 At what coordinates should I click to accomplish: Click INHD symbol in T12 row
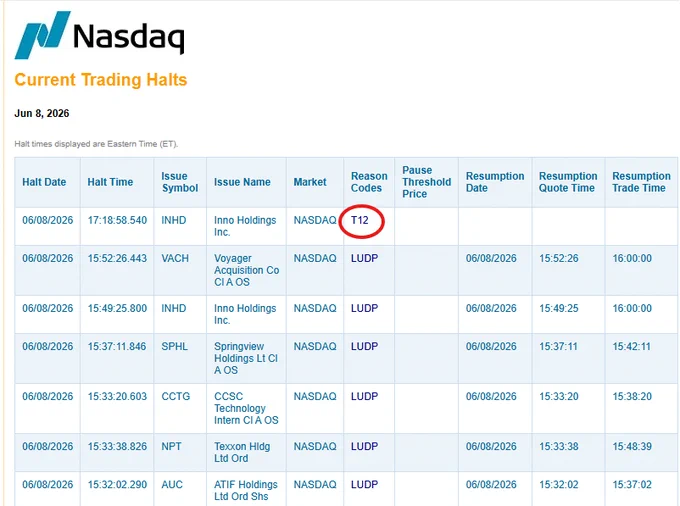(173, 220)
